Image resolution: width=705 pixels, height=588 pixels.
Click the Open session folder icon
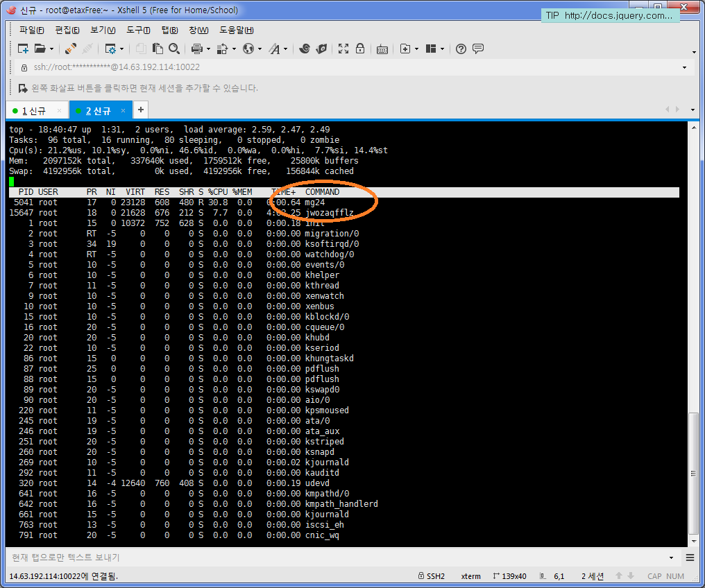[x=40, y=49]
